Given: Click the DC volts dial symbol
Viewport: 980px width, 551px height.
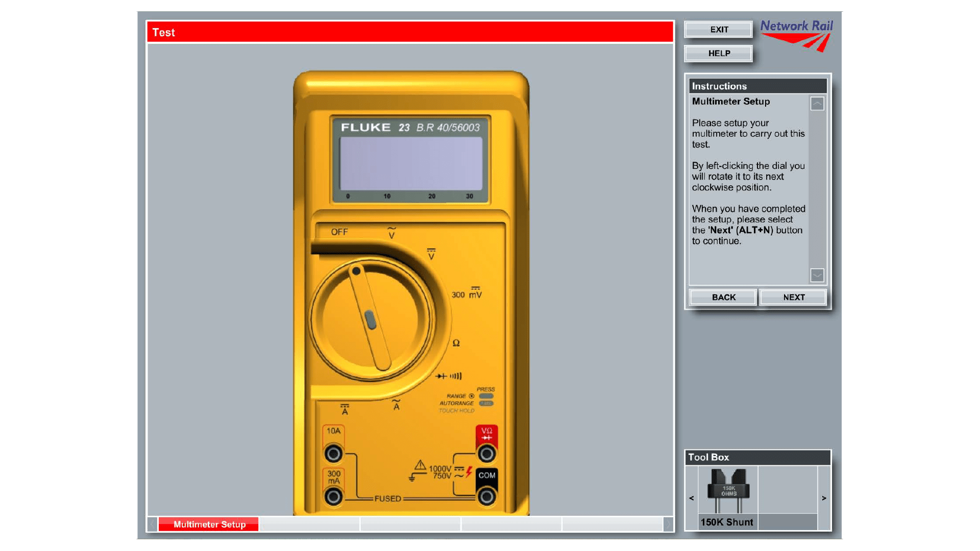Looking at the screenshot, I should (431, 254).
